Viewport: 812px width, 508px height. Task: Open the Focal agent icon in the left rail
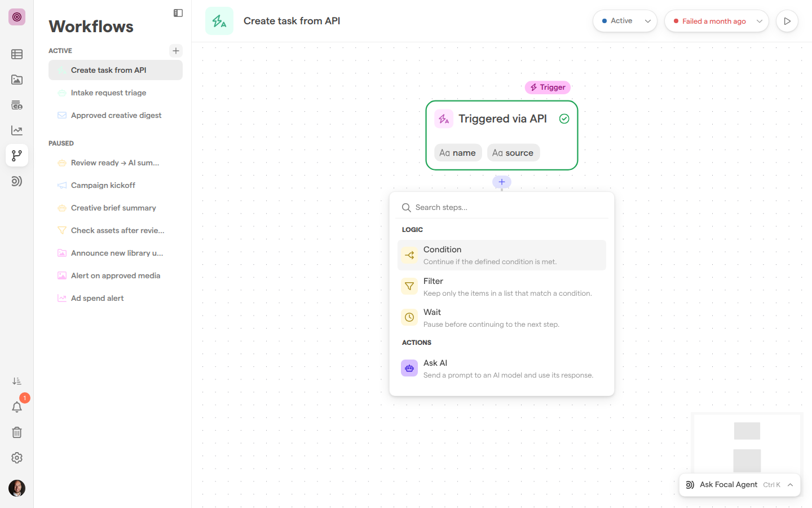pyautogui.click(x=17, y=181)
